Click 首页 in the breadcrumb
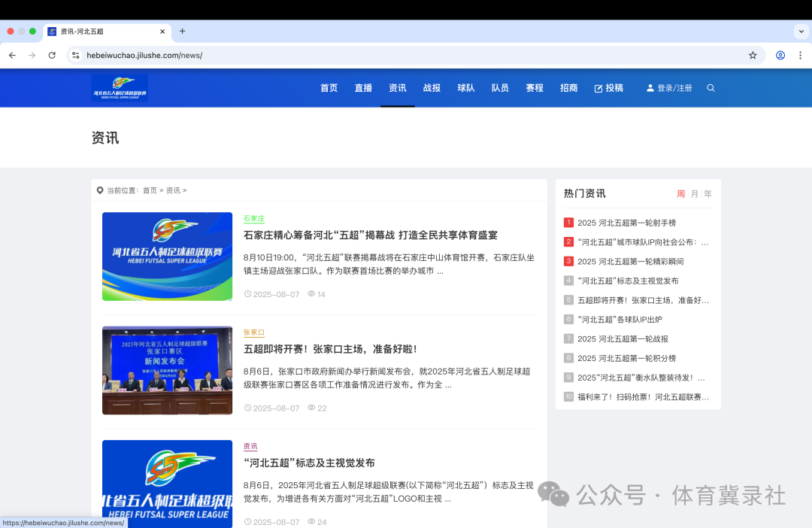812x528 pixels. point(150,191)
